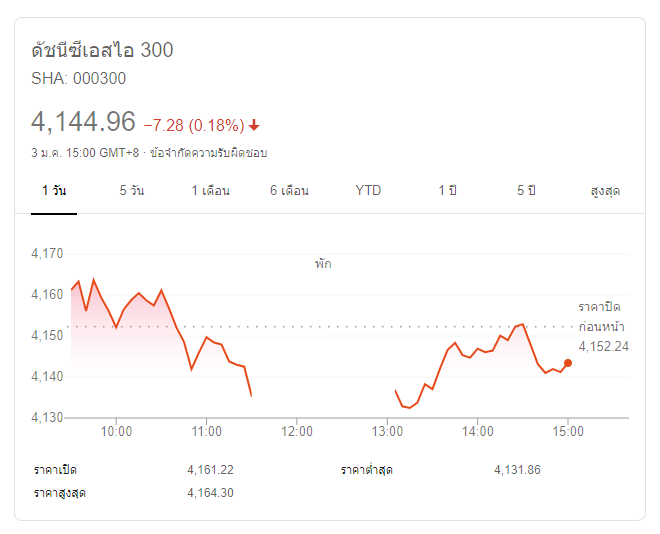Click the previous close value 4,152.24
The image size is (660, 534).
[x=603, y=346]
